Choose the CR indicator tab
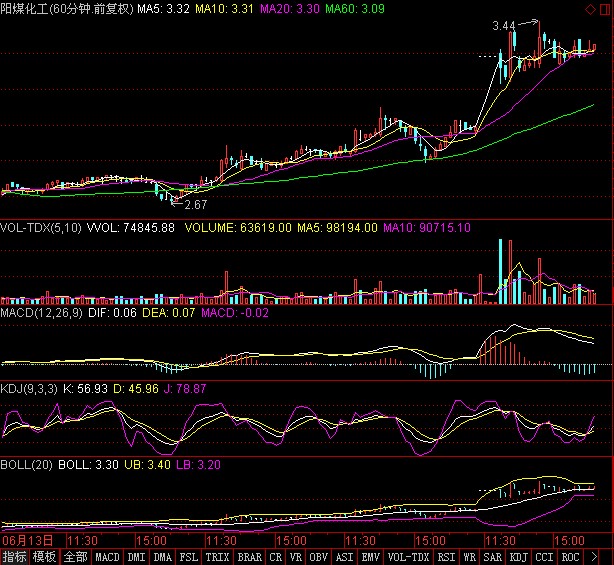 click(276, 557)
